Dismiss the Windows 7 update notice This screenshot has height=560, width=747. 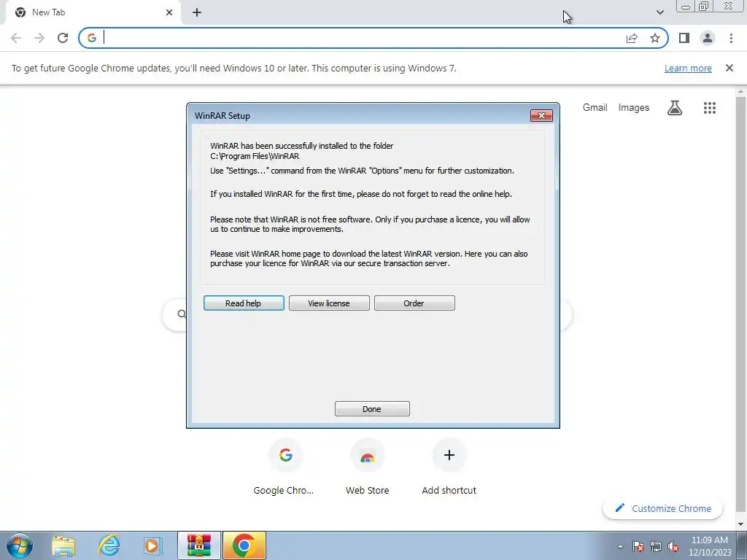[x=729, y=68]
